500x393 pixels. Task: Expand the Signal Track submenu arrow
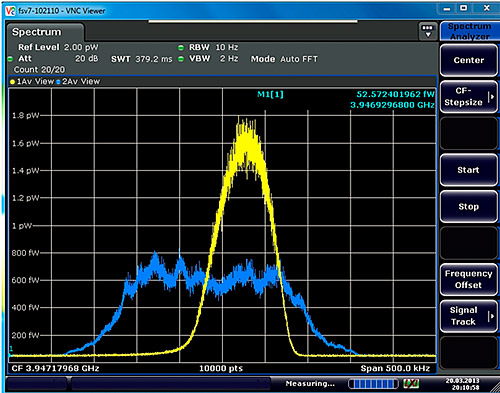tap(491, 316)
